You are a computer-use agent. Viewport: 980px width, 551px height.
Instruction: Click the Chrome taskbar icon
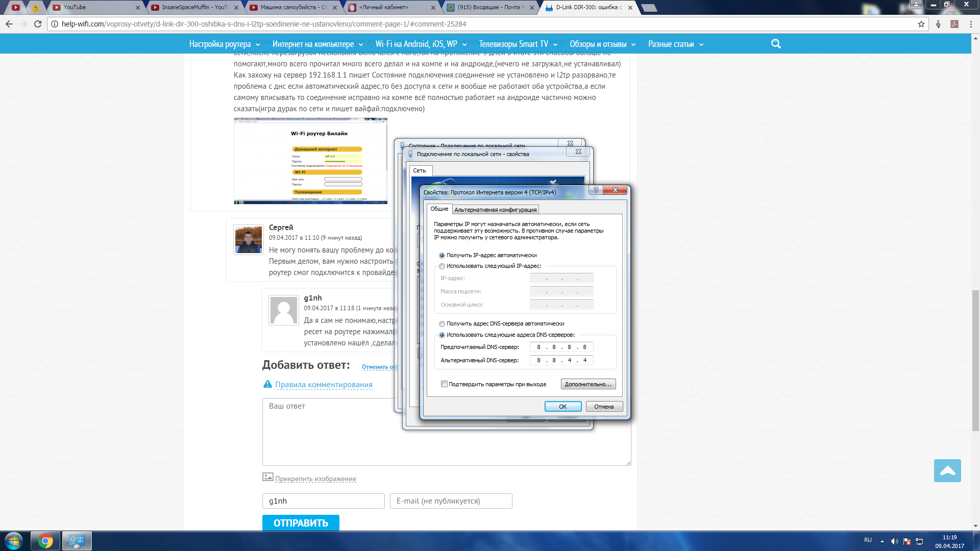pos(45,541)
